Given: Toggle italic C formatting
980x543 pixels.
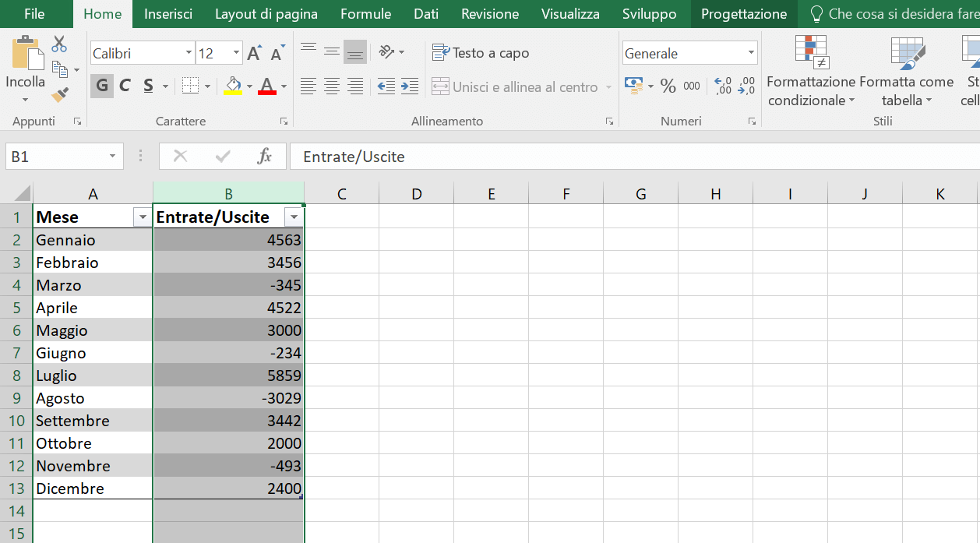Looking at the screenshot, I should [x=125, y=86].
